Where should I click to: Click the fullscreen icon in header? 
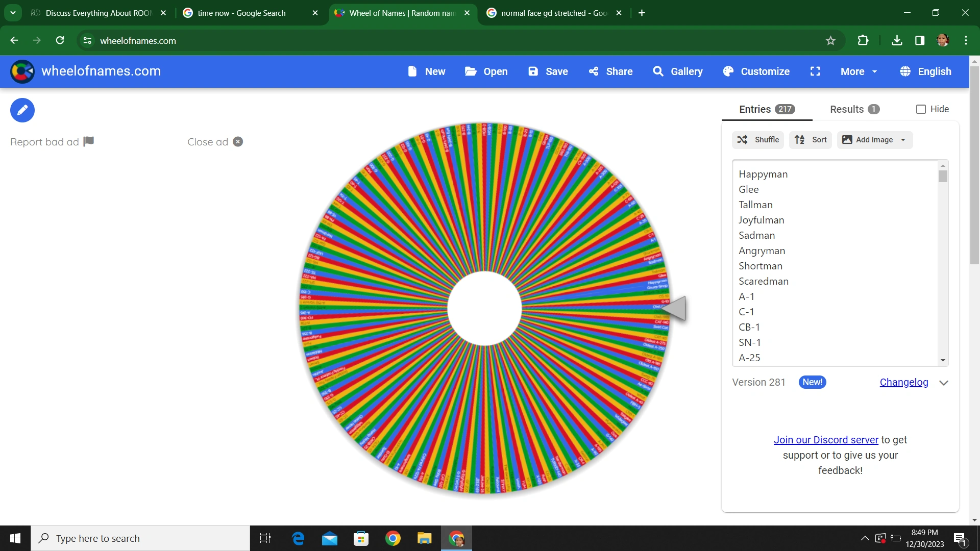point(815,71)
